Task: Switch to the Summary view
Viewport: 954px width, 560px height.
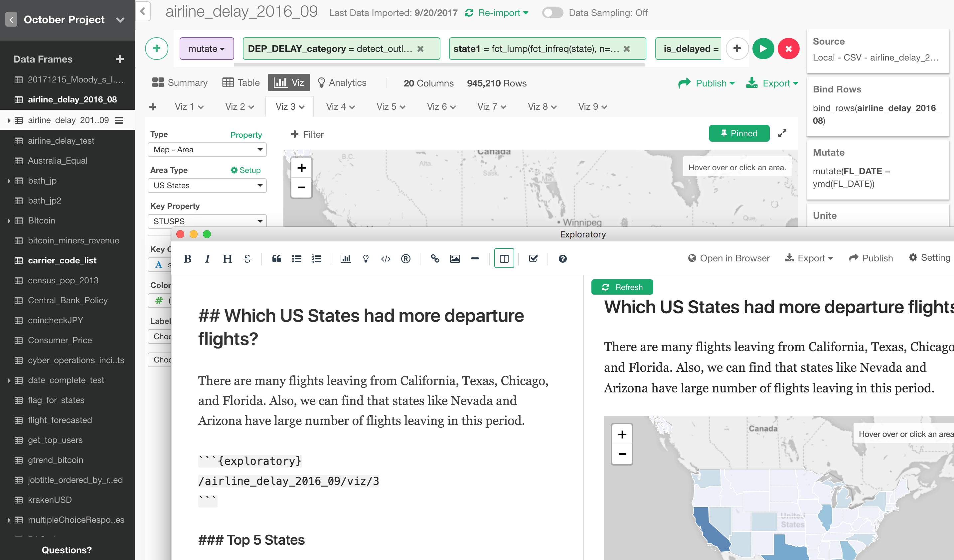Action: [x=180, y=82]
